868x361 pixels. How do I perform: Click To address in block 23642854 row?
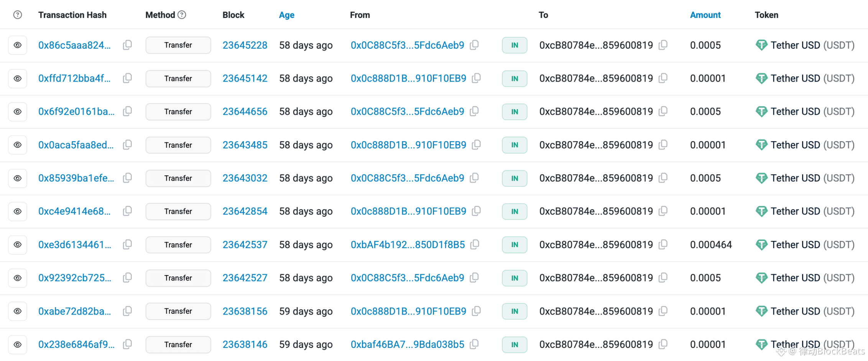click(596, 211)
